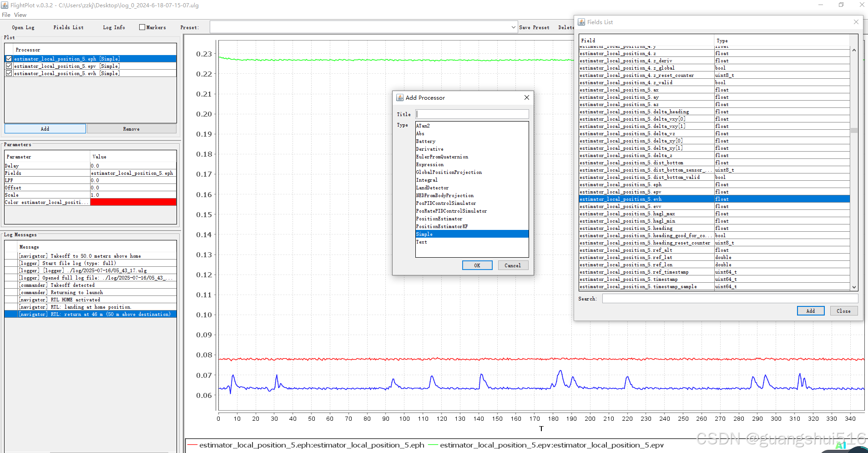Select log message Takeoff detected
The image size is (868, 453).
pyautogui.click(x=91, y=285)
